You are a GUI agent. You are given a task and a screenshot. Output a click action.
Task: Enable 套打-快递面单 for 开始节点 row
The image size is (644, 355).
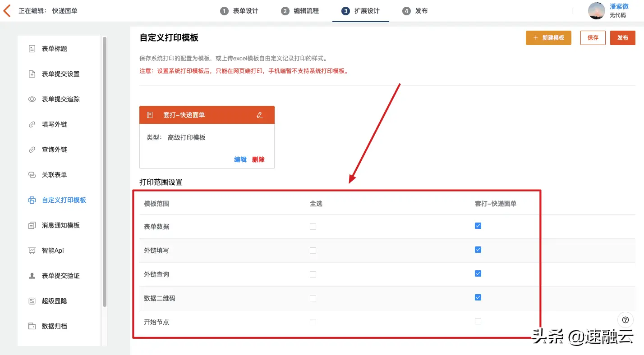pyautogui.click(x=478, y=321)
